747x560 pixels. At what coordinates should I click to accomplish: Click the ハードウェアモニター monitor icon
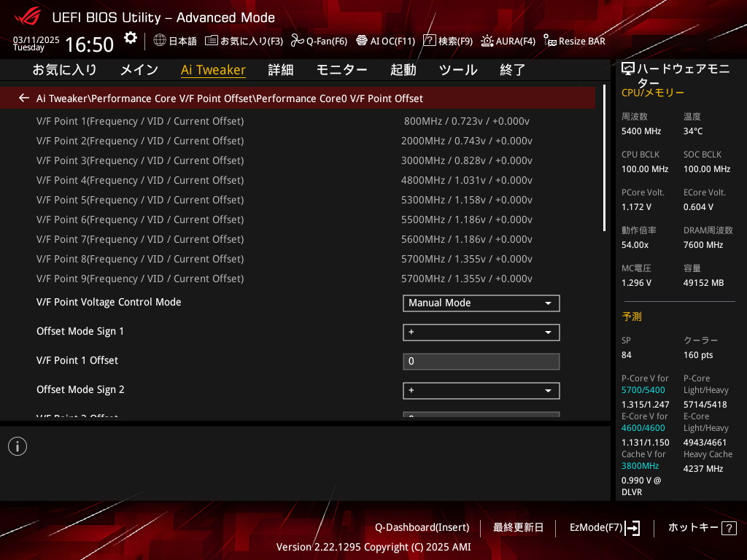[628, 69]
